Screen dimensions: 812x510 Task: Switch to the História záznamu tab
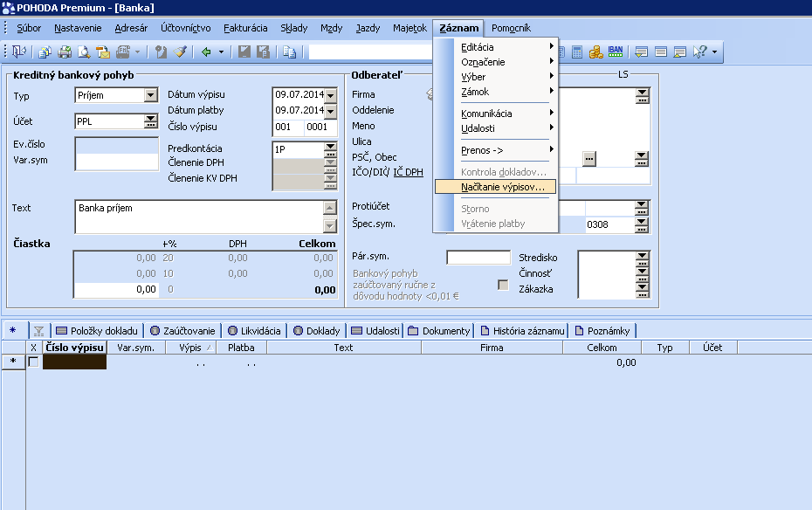tap(522, 331)
